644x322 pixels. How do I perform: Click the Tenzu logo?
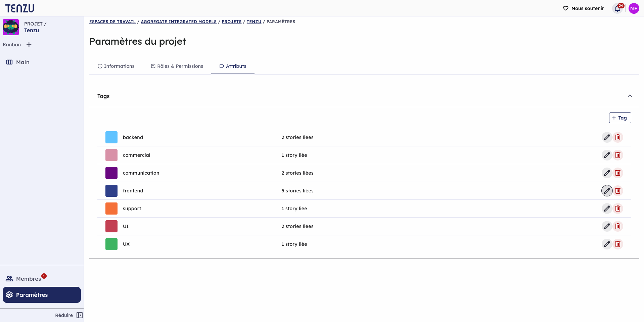[20, 8]
